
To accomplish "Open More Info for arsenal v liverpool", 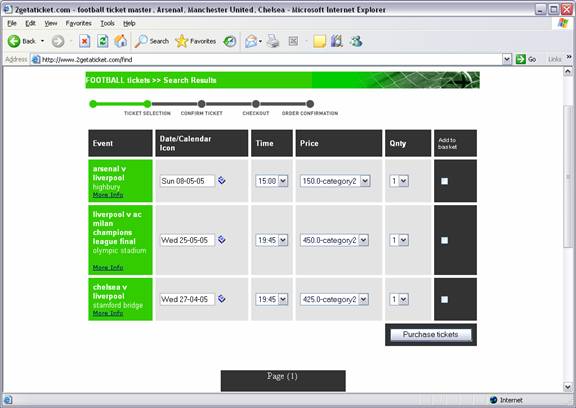I will point(108,195).
